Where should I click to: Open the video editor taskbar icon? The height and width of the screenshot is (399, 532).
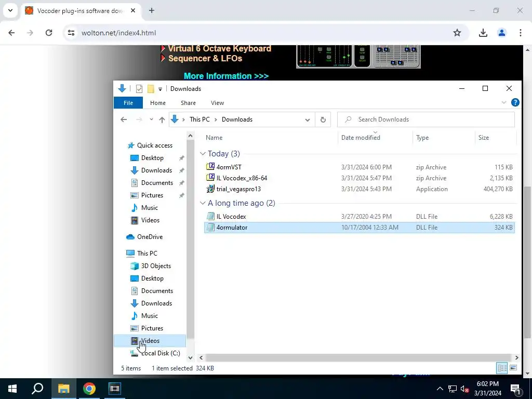pos(115,389)
